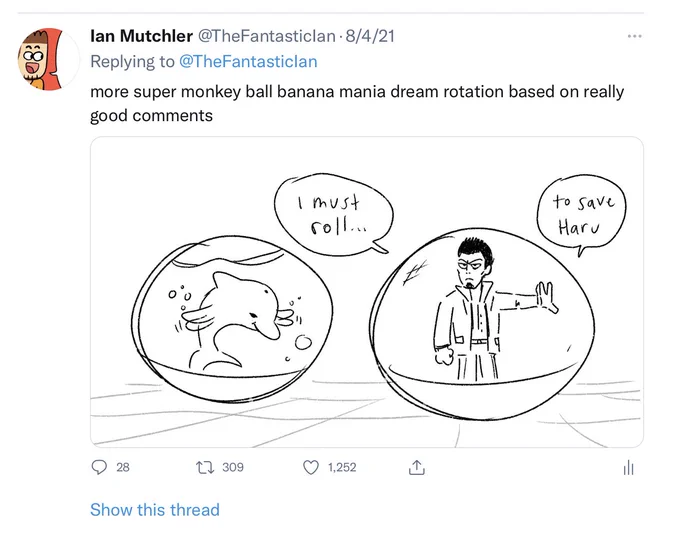Click the reply speech bubble icon

pos(99,467)
